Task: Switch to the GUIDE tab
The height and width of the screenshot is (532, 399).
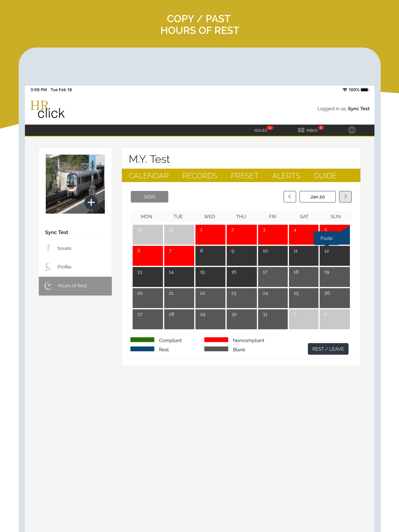Action: 325,176
